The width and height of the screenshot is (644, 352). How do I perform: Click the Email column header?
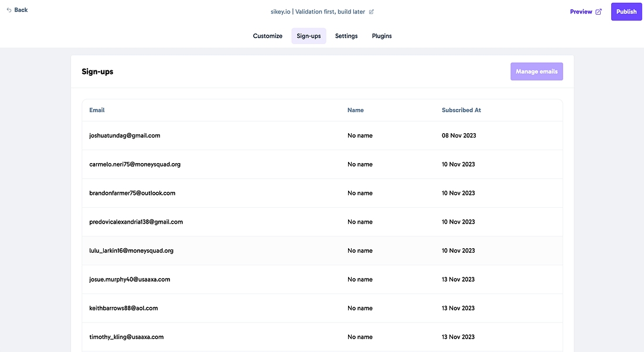[x=97, y=110]
